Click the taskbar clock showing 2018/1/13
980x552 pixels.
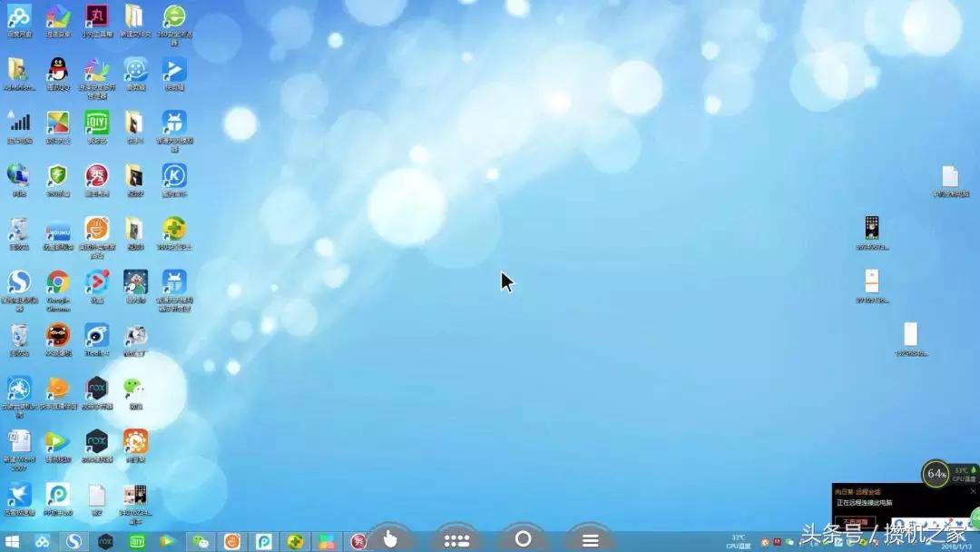[x=956, y=547]
